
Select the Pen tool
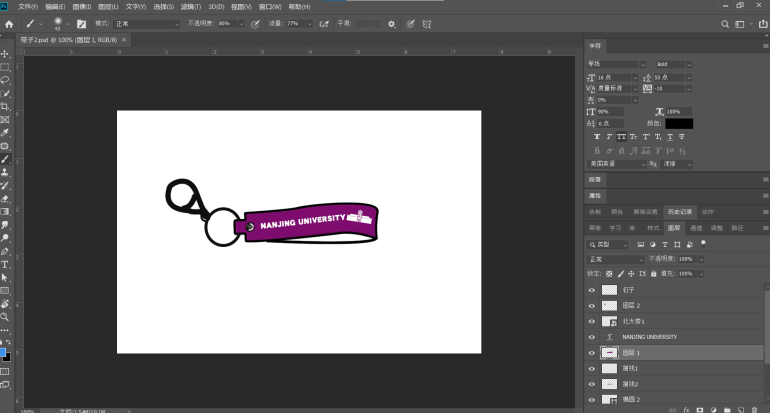5,251
